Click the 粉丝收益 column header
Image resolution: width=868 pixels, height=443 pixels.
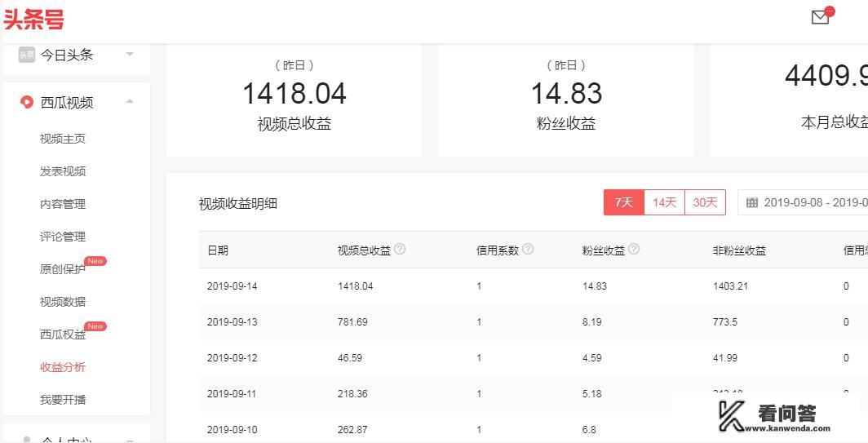coord(604,250)
